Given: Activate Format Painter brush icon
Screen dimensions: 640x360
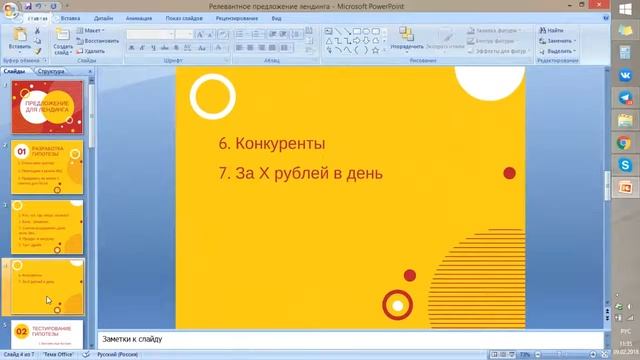Looking at the screenshot, I should 37,51.
